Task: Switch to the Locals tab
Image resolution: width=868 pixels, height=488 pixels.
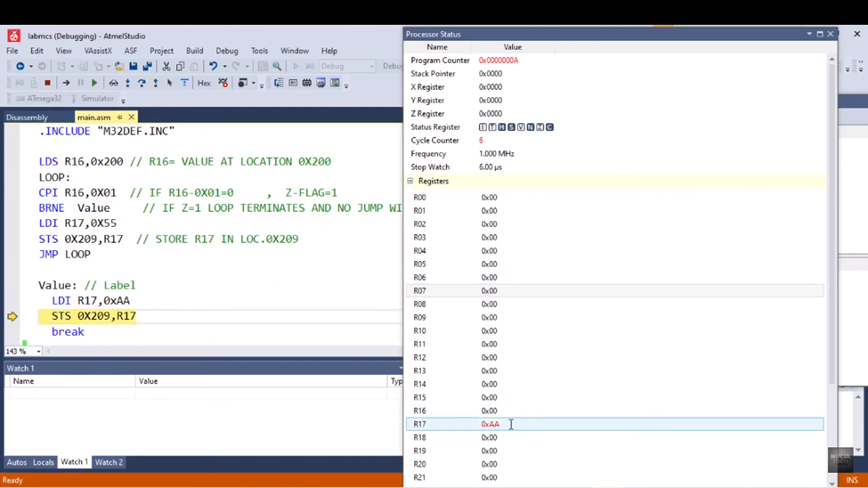Action: (x=44, y=462)
